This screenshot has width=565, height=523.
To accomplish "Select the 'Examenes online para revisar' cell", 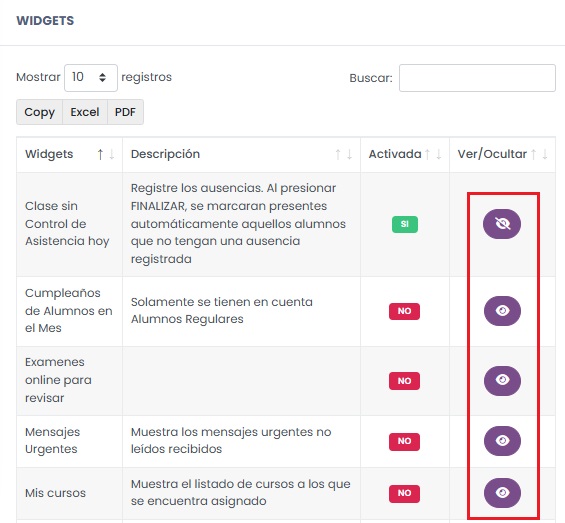I will pyautogui.click(x=70, y=381).
